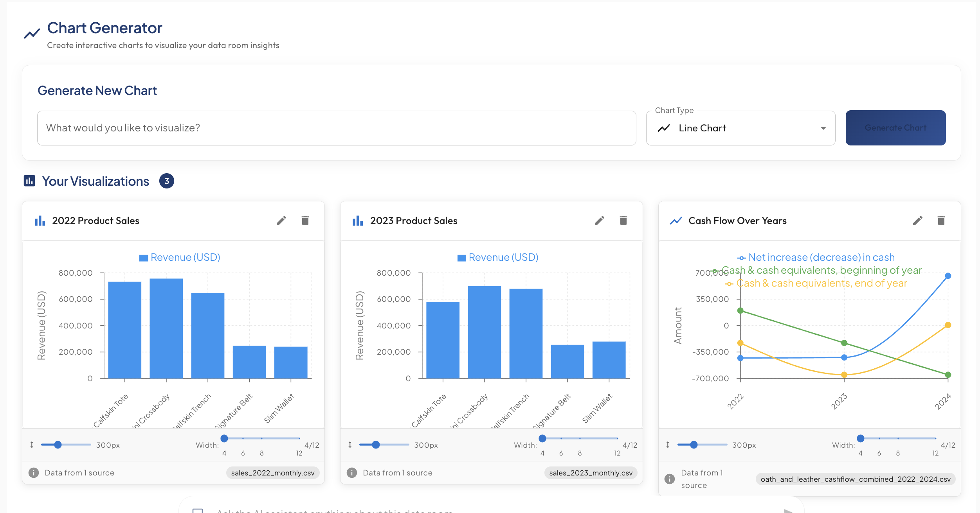The image size is (980, 513).
Task: Click the 2024 point on the Net increase line
Action: point(948,276)
